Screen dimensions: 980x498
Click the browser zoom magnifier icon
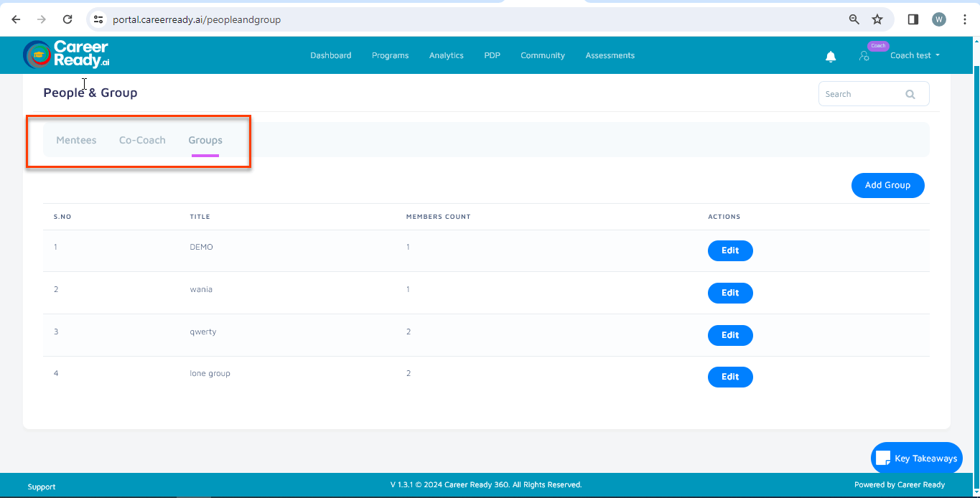click(854, 19)
